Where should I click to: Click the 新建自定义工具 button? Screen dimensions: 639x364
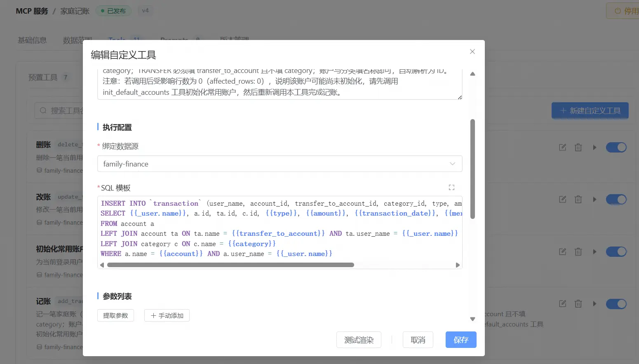point(590,110)
